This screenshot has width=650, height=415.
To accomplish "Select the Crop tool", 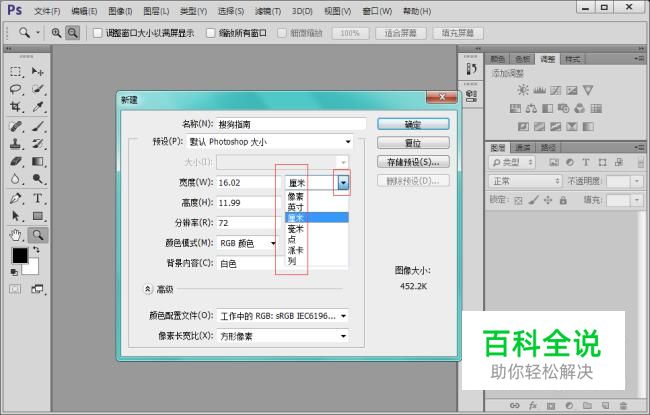I will tap(16, 107).
